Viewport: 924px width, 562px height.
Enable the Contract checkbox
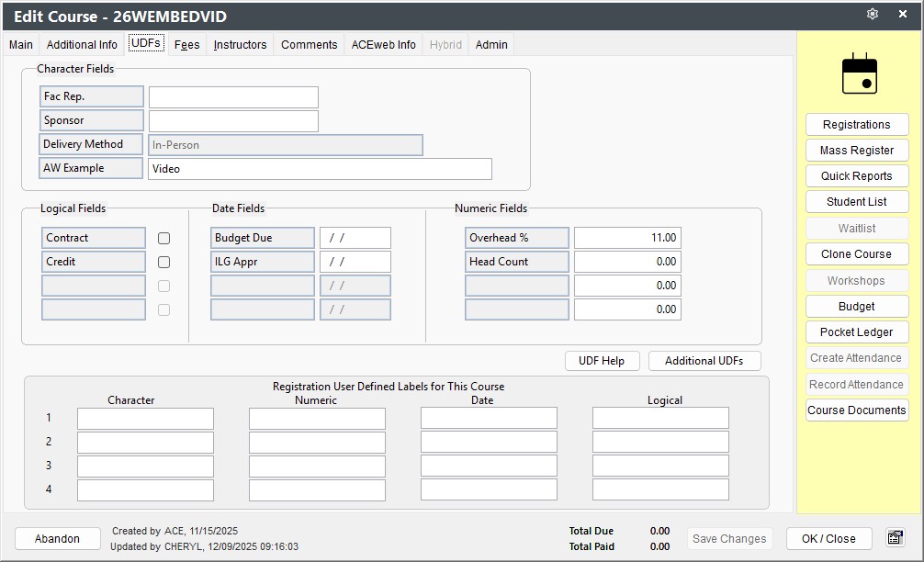(x=163, y=238)
